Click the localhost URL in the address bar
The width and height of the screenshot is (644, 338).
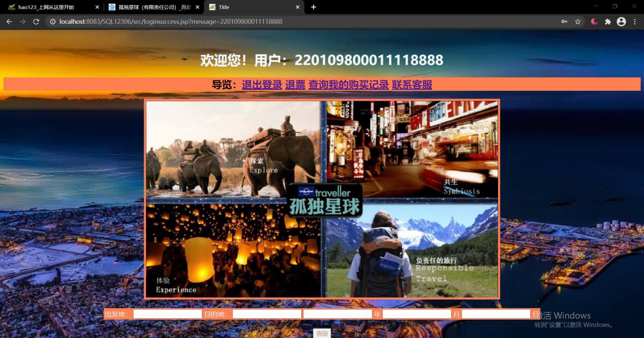point(171,22)
